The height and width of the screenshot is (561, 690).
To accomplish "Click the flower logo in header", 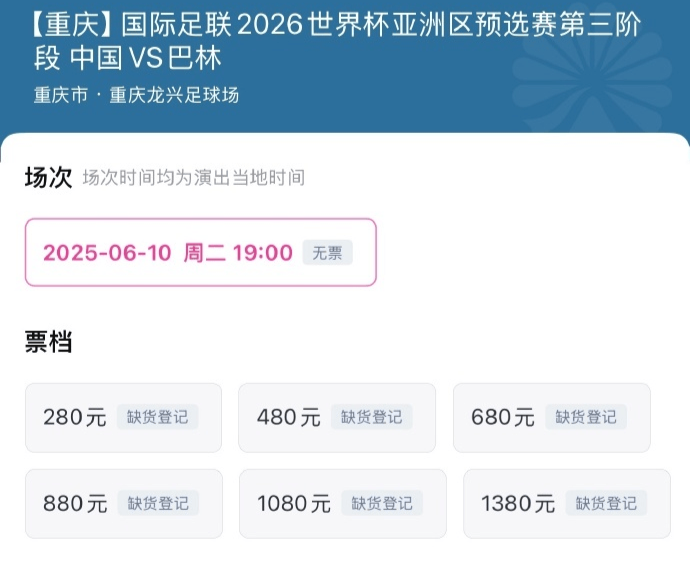I will pyautogui.click(x=592, y=75).
